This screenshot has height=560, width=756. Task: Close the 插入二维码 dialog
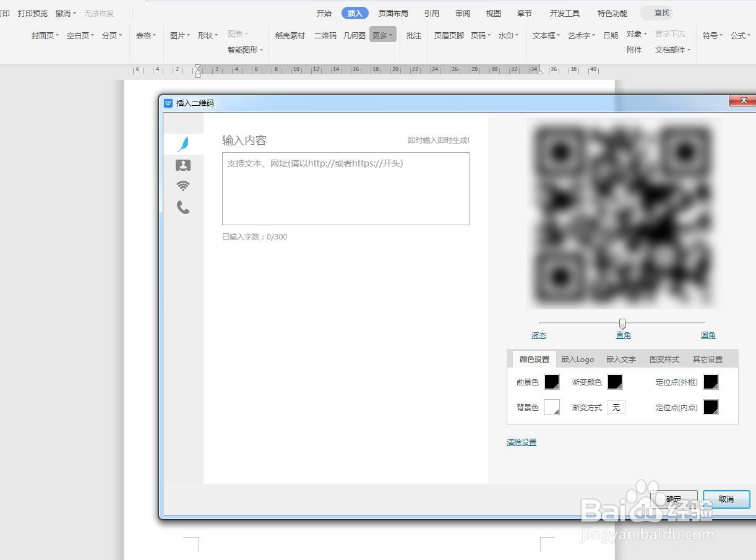(x=743, y=100)
